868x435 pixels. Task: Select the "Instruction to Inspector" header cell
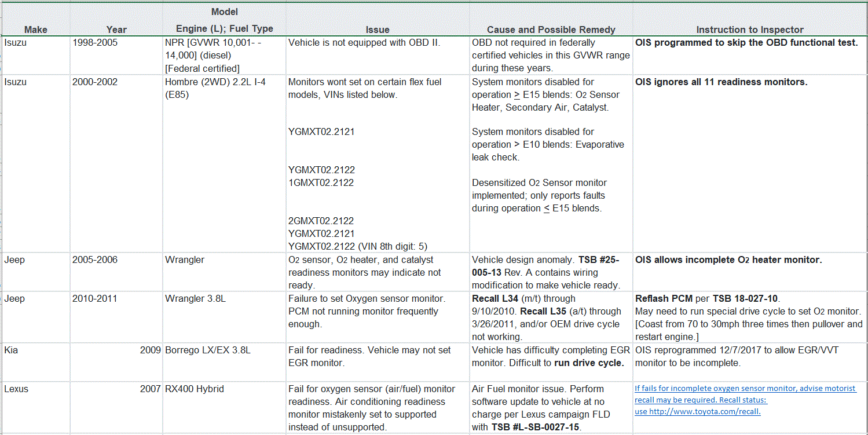[x=750, y=19]
